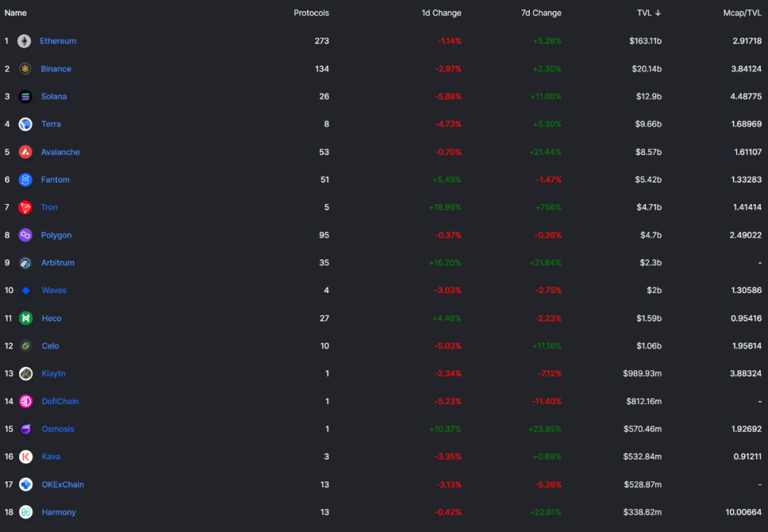Open the DefiChain link
The height and width of the screenshot is (532, 768).
click(60, 401)
